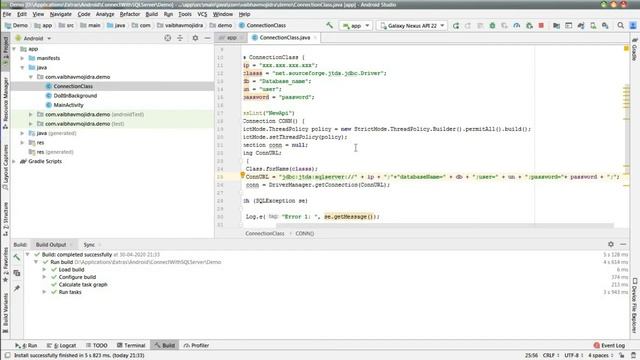Screen dimensions: 640x360
Task: Toggle the Device File Explorer side panel
Action: pos(634,305)
